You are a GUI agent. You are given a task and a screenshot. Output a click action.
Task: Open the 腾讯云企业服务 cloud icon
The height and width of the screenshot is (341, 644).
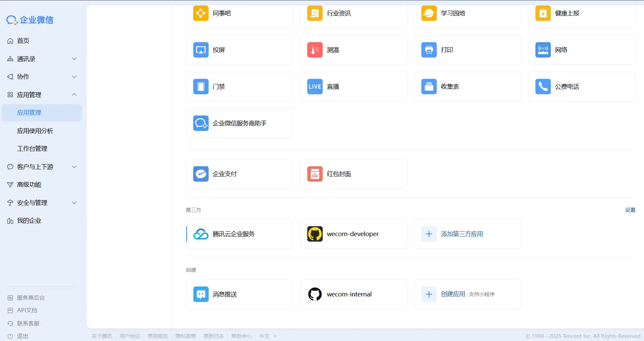tap(201, 234)
